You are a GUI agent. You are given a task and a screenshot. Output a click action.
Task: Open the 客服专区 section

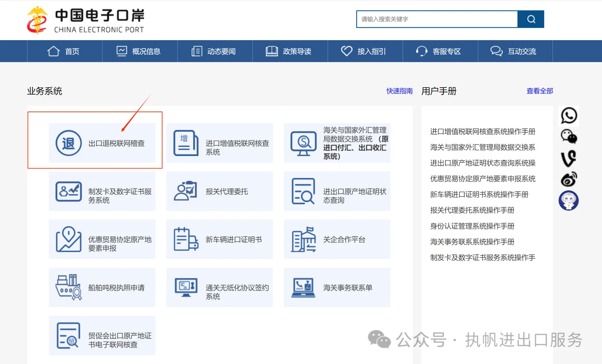pos(447,51)
